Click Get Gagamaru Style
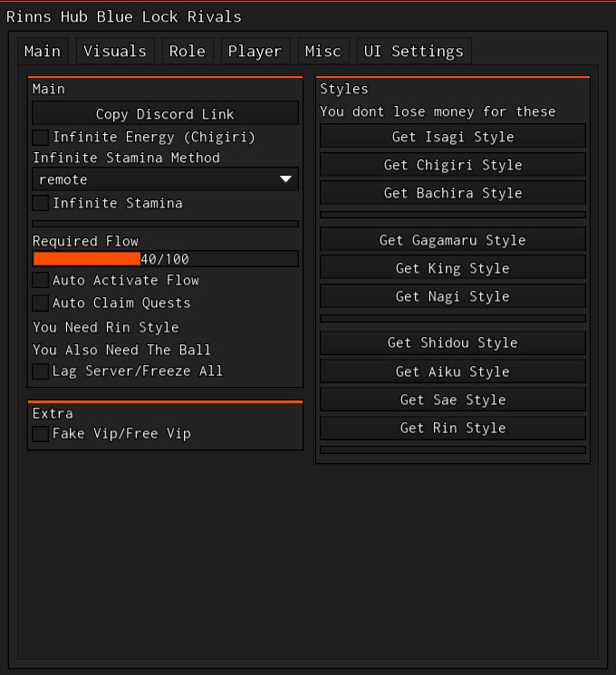This screenshot has height=675, width=616. coord(452,240)
